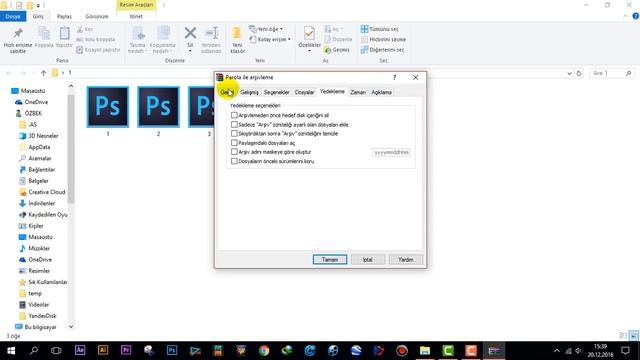Collapse the ribbon with chevron

[625, 16]
